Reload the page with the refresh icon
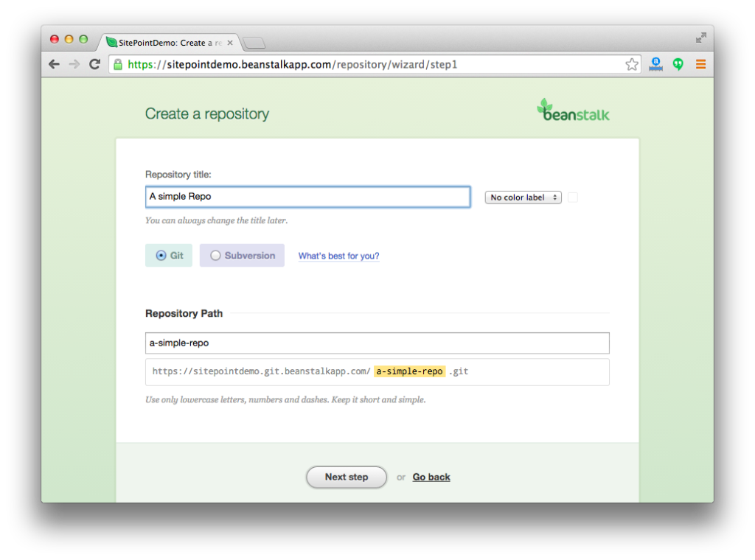The image size is (755, 560). [95, 64]
